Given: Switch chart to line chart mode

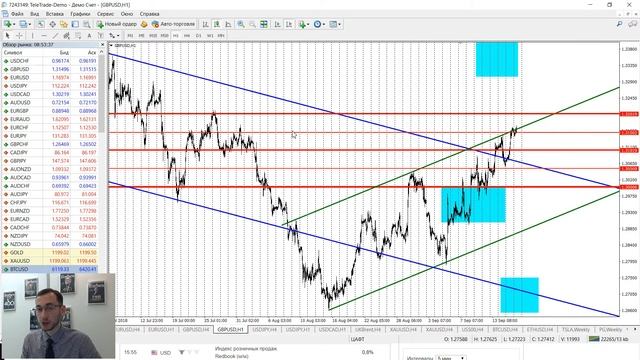Looking at the screenshot, I should coord(228,24).
